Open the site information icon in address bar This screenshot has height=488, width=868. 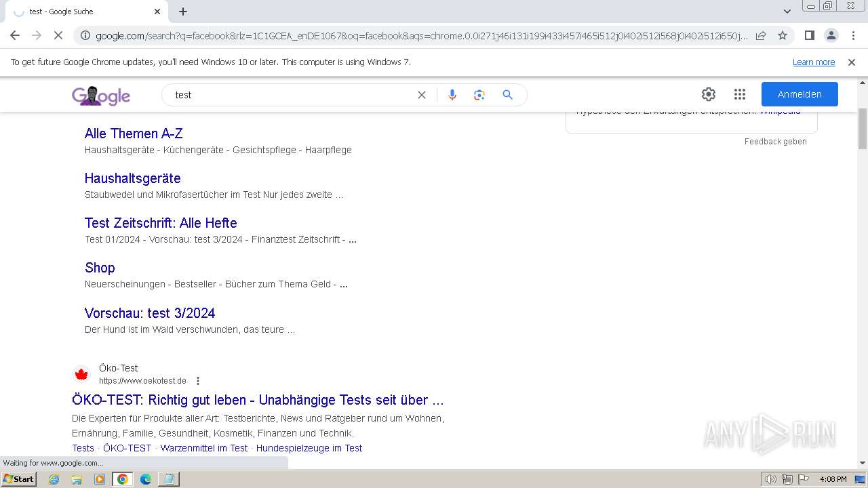pos(85,35)
